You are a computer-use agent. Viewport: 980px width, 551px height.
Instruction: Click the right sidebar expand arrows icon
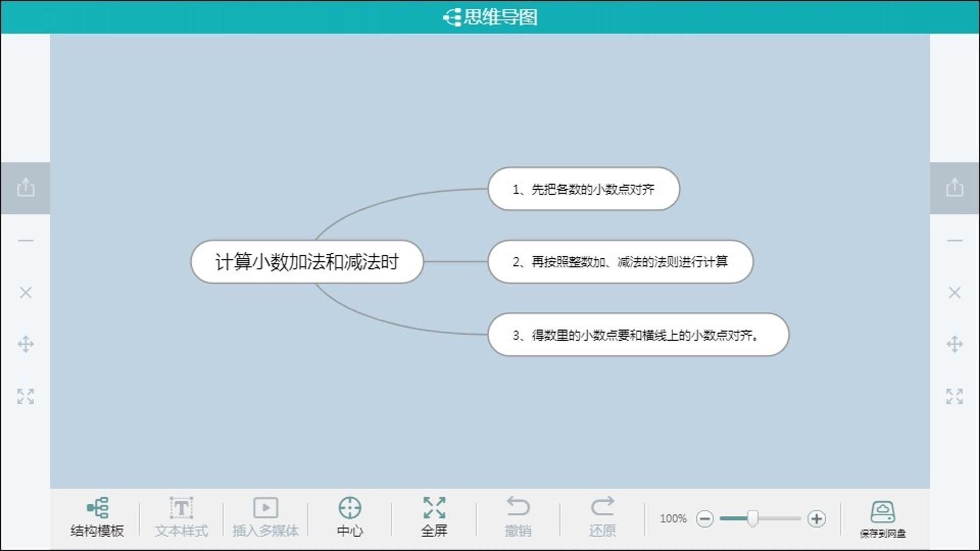(x=954, y=396)
